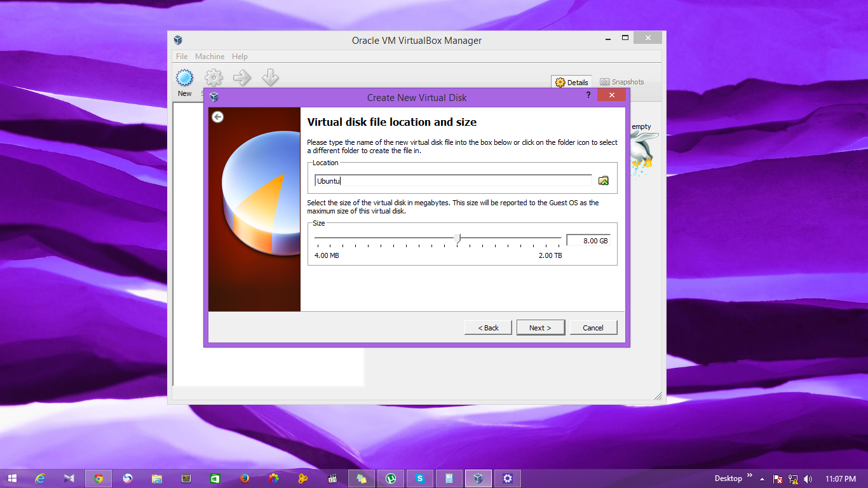
Task: Switch to Skype in the taskbar
Action: click(420, 478)
